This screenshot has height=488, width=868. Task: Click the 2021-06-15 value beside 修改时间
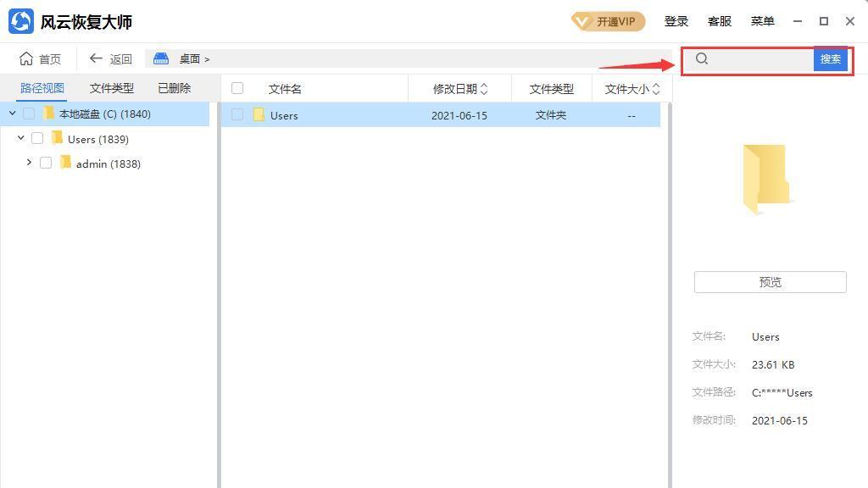coord(780,420)
